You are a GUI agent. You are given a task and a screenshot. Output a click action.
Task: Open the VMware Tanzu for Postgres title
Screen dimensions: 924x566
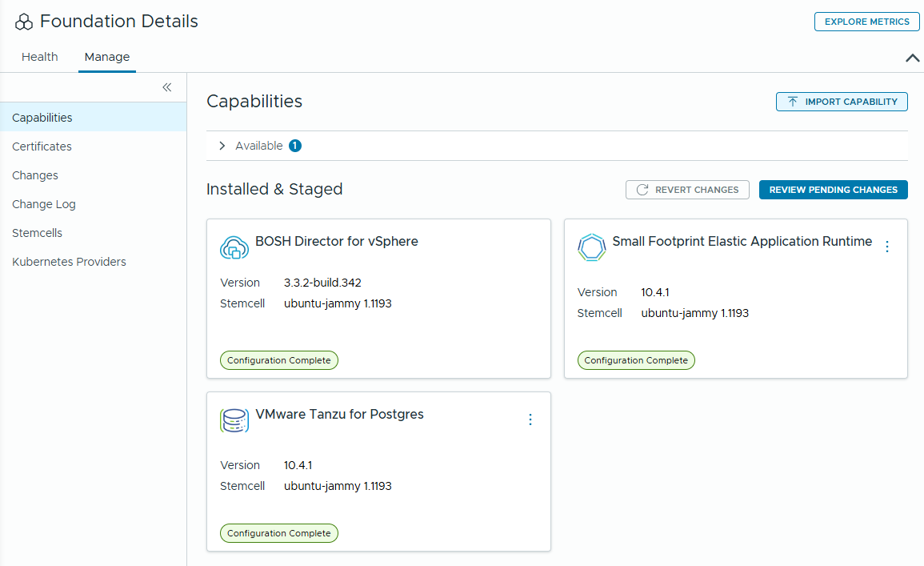339,414
